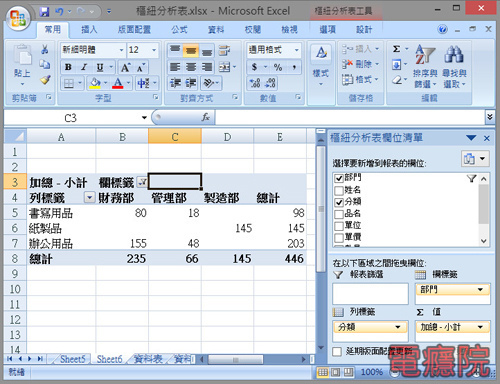This screenshot has width=500, height=384.
Task: Open the Name Box dropdown arrow
Action: click(x=144, y=117)
